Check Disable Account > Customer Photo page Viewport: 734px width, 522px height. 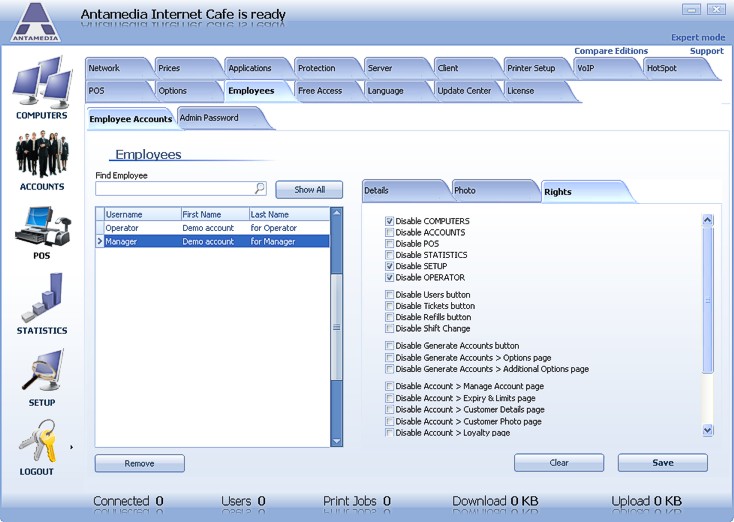tap(389, 421)
